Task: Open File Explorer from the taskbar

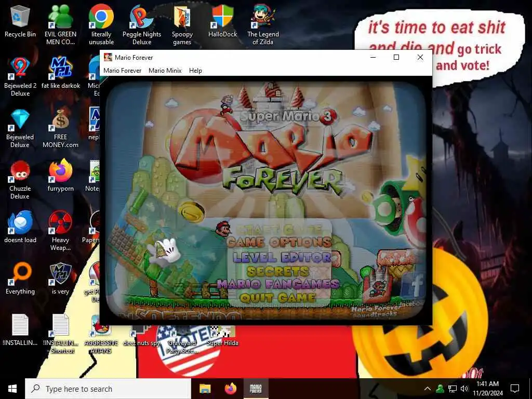Action: [x=205, y=389]
